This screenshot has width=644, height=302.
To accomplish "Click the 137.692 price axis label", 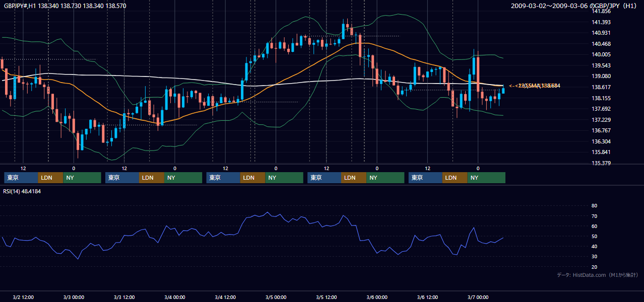I will pos(602,109).
